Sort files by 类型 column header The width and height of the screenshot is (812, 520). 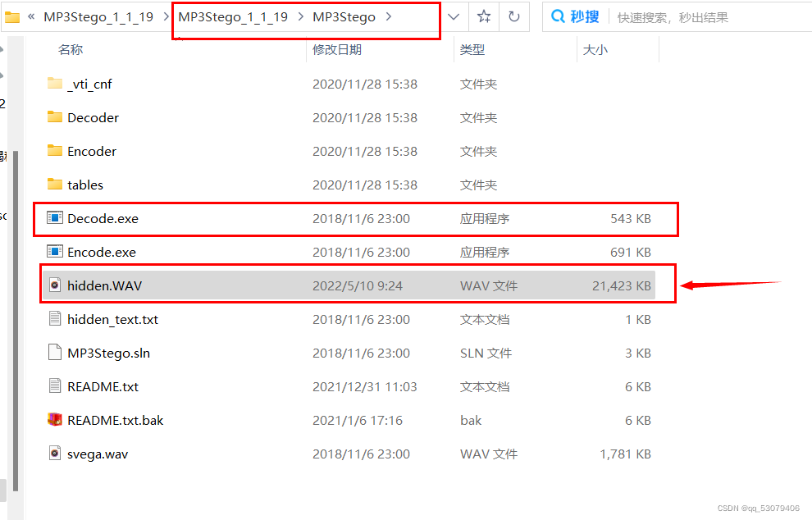click(472, 50)
